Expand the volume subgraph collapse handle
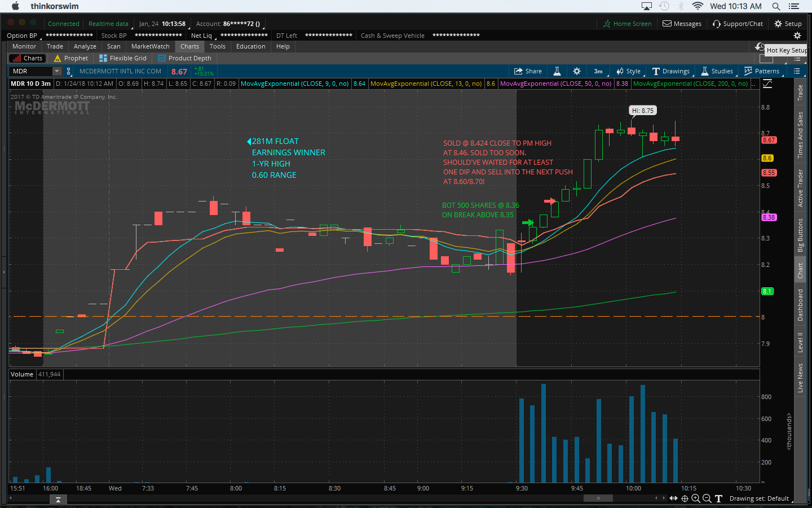Image resolution: width=812 pixels, height=508 pixels. click(x=58, y=500)
